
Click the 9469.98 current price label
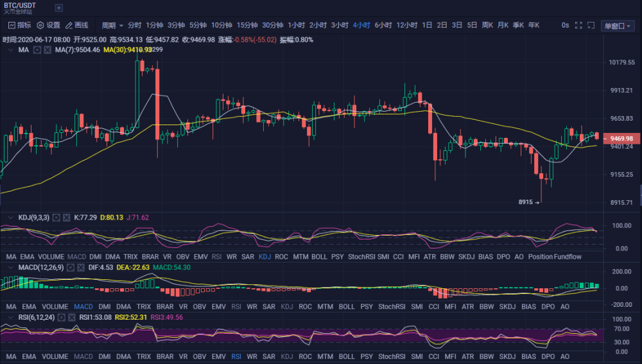coord(621,139)
